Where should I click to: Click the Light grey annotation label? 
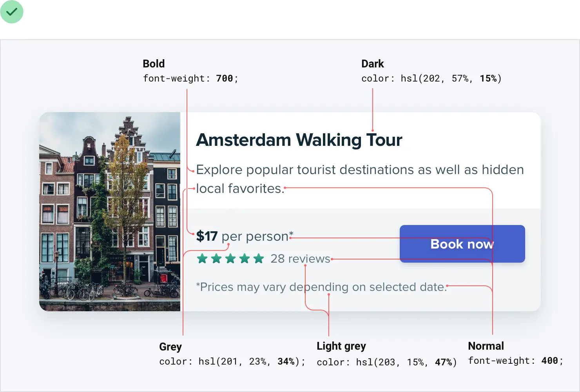pos(341,346)
